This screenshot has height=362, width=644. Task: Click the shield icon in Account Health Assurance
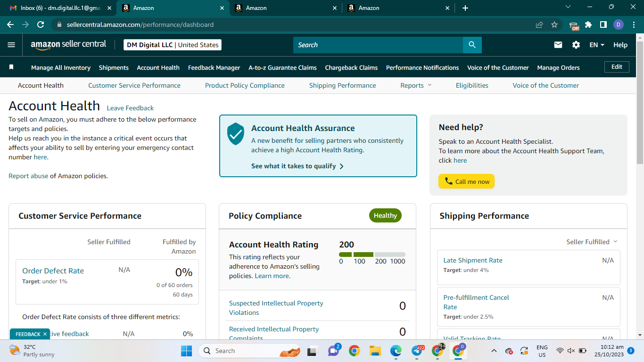[236, 134]
